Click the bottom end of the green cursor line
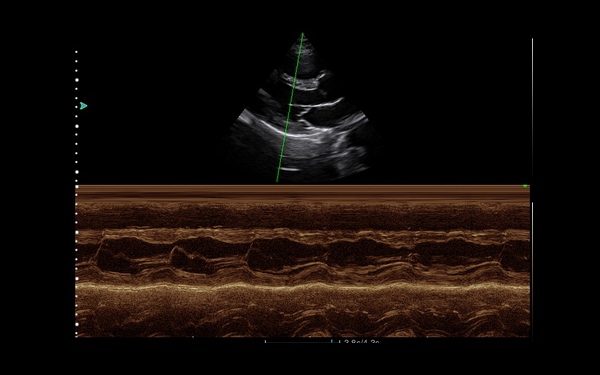The image size is (600, 375). [277, 180]
